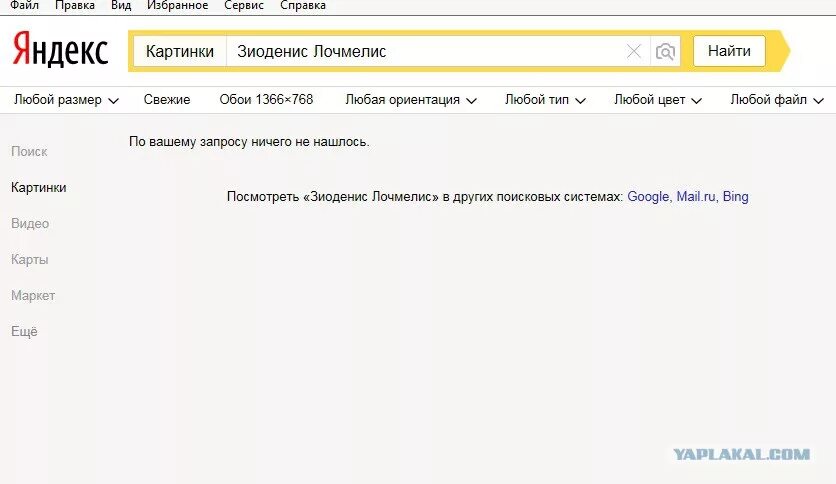Expand the Любой цвет filter
Viewport: 836px width, 484px height.
tap(657, 100)
